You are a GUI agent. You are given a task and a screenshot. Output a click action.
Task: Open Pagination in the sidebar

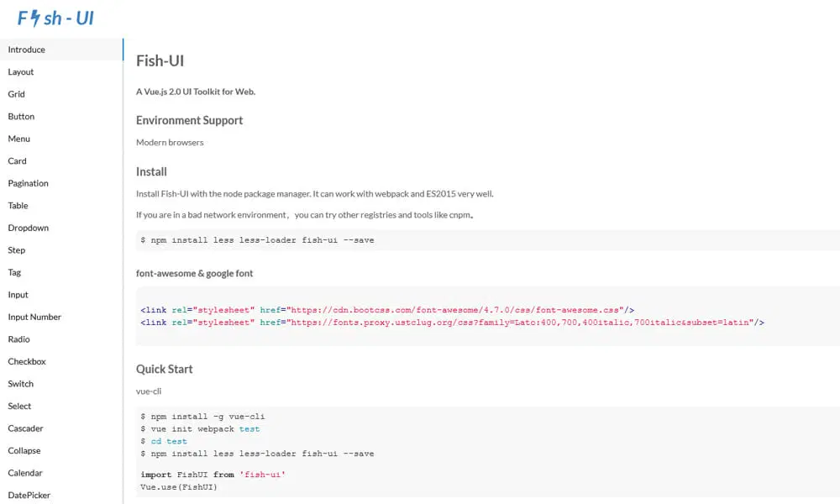coord(61,183)
